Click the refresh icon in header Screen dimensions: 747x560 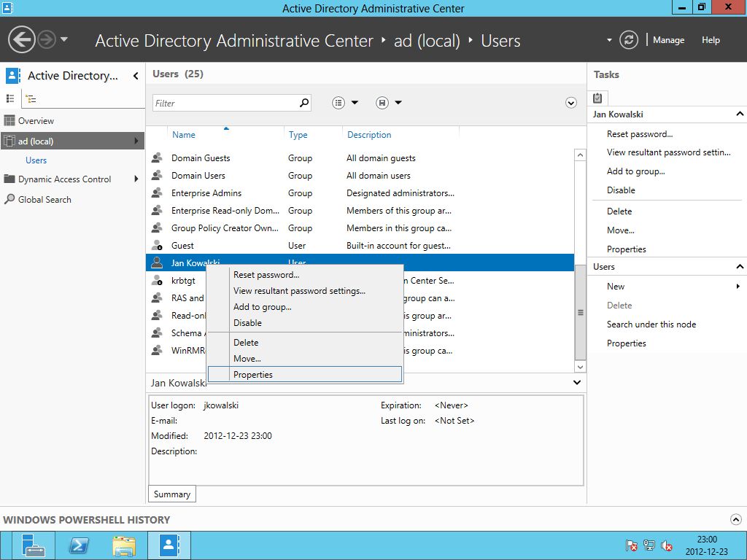628,40
